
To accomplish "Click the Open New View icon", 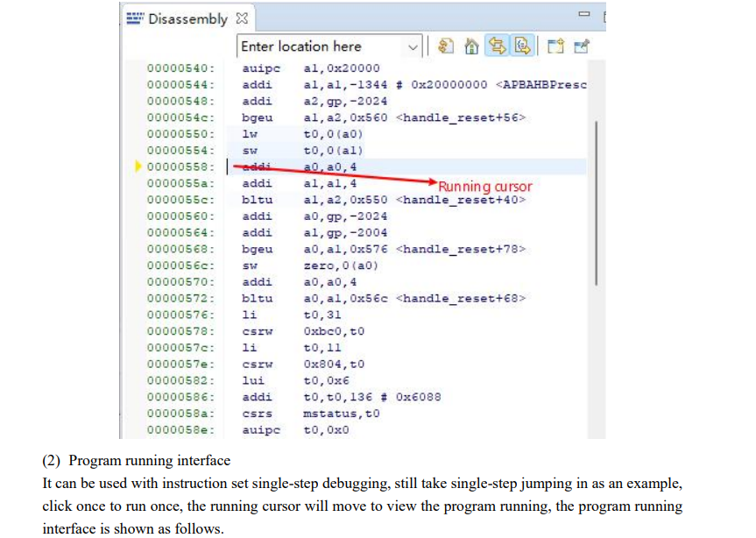I will [555, 46].
